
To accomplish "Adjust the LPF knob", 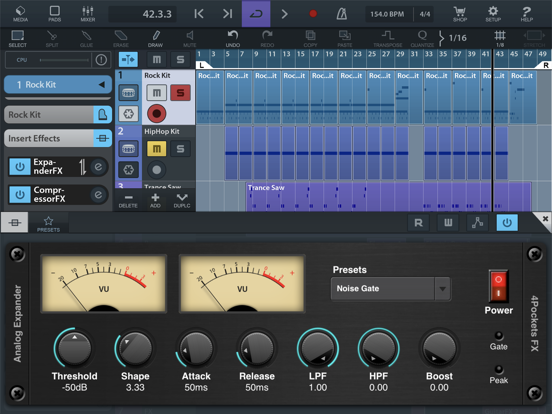I will (x=318, y=348).
